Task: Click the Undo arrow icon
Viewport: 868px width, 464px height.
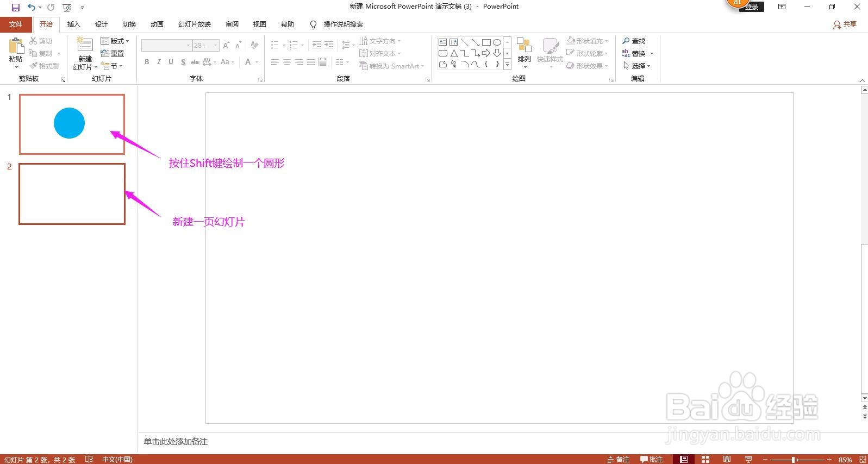Action: point(32,7)
